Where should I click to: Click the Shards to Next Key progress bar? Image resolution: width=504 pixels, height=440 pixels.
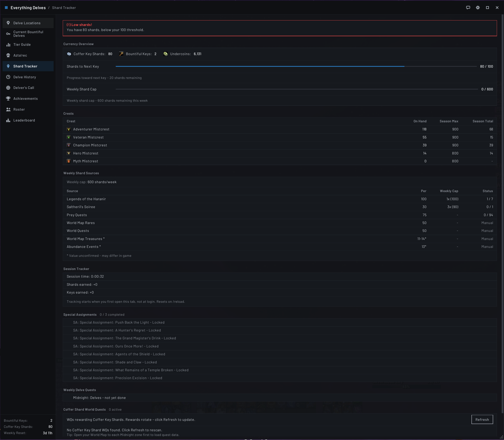point(296,66)
